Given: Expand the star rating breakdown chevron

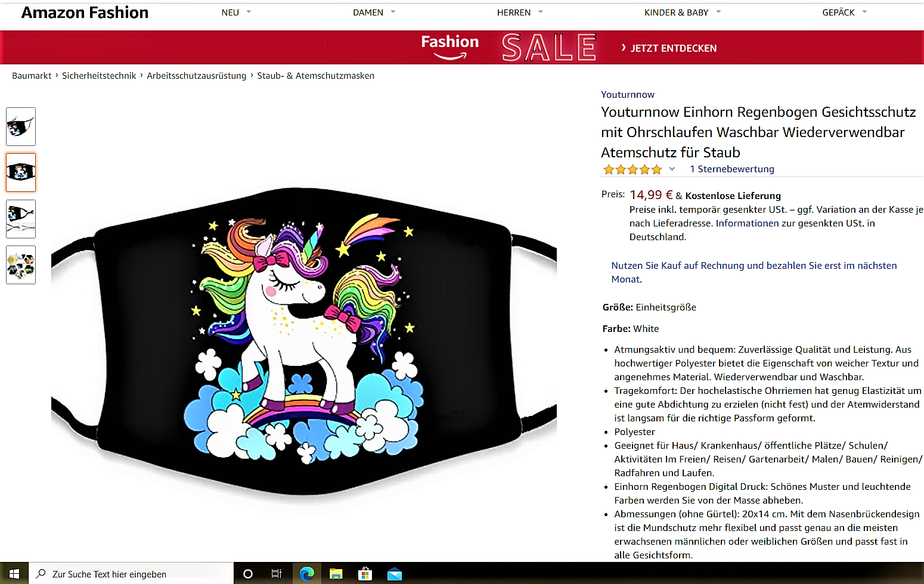Looking at the screenshot, I should tap(672, 169).
